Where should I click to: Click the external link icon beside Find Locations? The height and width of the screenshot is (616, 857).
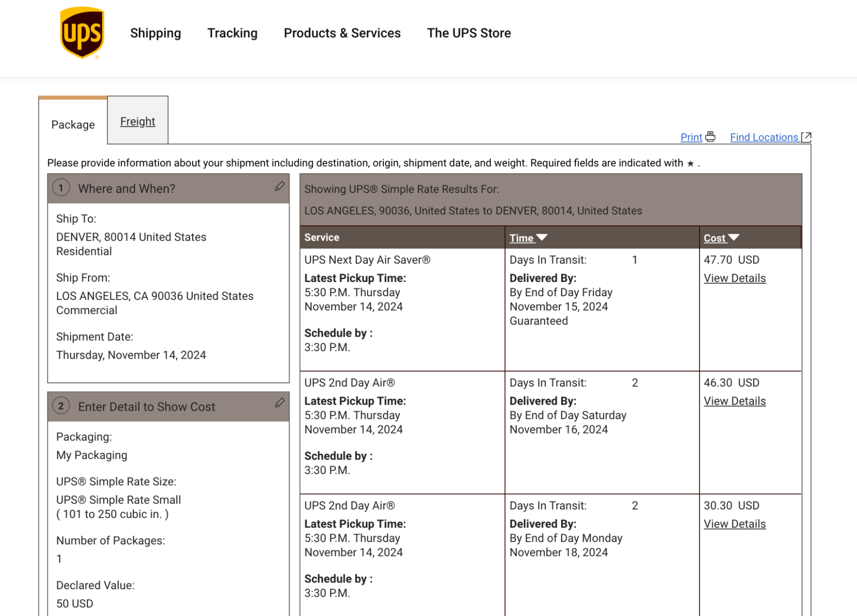point(806,137)
